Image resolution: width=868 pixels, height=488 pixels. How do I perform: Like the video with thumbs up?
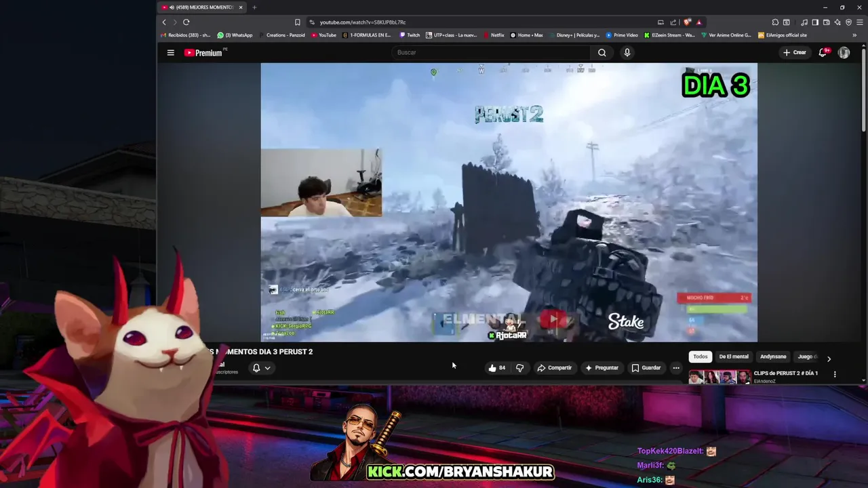click(496, 368)
